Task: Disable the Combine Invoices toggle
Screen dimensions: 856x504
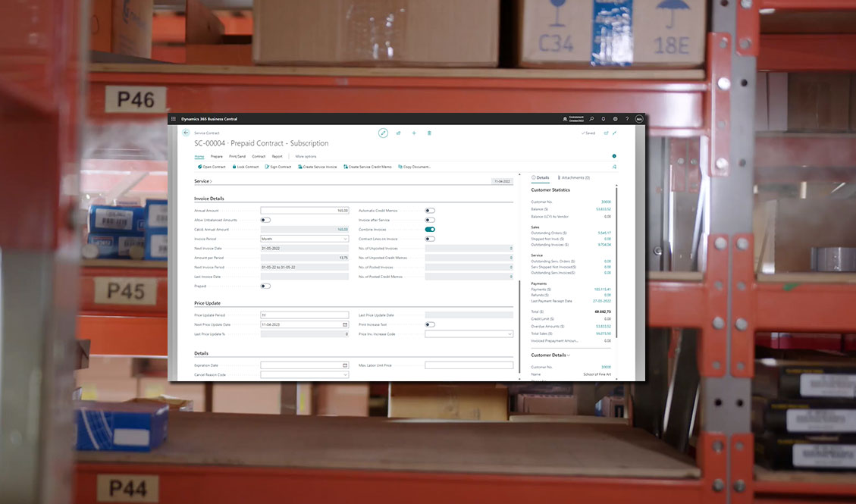Action: pos(430,229)
